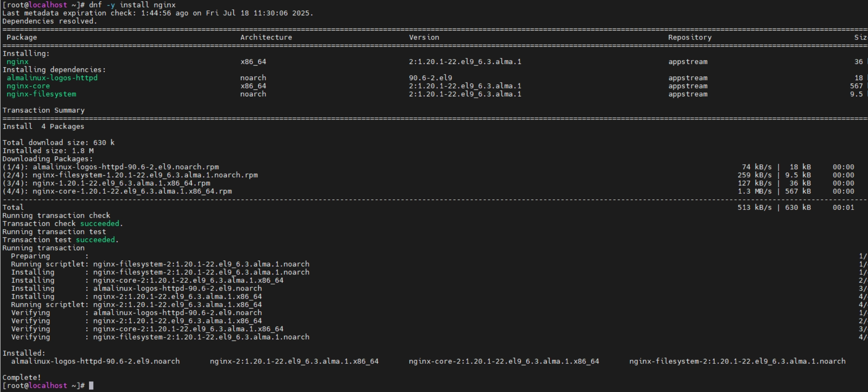The image size is (868, 392).
Task: Click the 'Dependencies resolved.' line
Action: (x=50, y=21)
